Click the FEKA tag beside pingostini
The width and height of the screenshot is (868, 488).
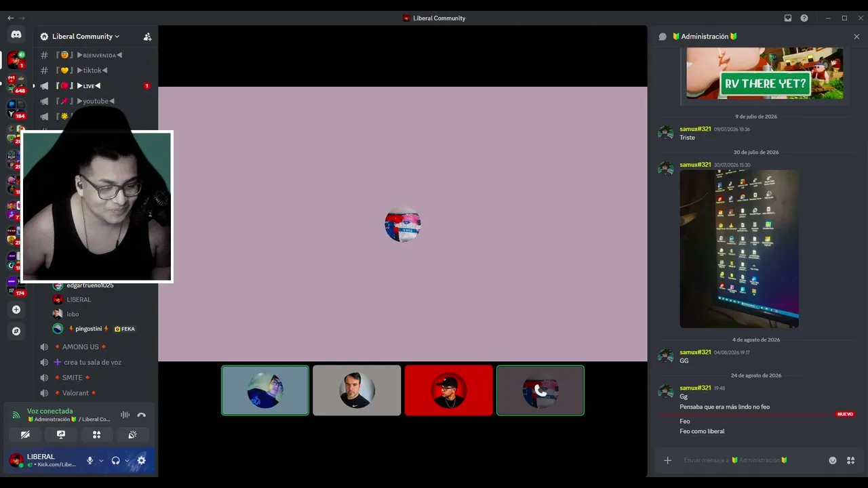(125, 329)
